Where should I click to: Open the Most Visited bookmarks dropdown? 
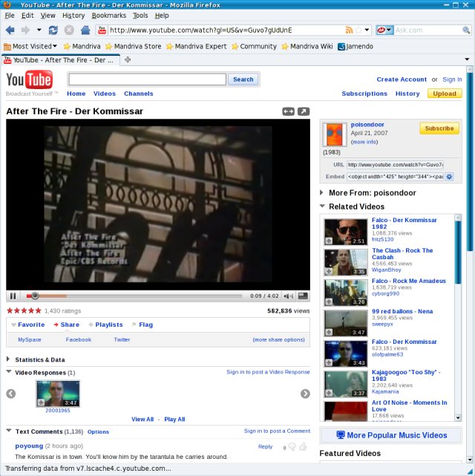click(32, 46)
